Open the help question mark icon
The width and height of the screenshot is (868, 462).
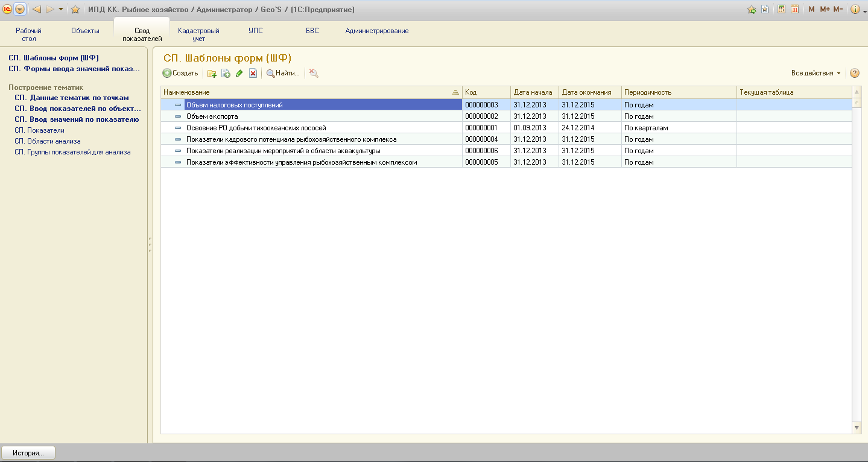tap(855, 74)
